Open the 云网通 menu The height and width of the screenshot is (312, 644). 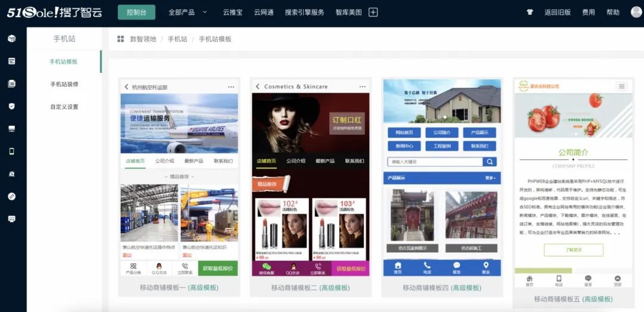pyautogui.click(x=264, y=13)
